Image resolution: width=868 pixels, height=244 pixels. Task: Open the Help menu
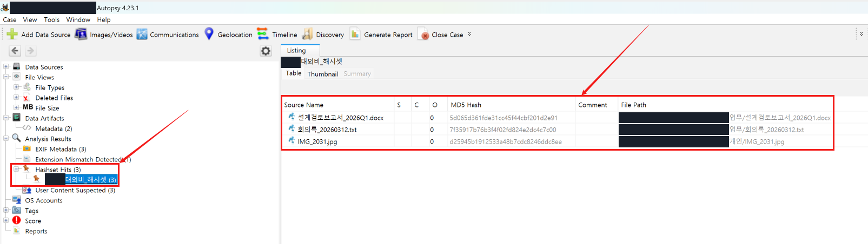(104, 19)
